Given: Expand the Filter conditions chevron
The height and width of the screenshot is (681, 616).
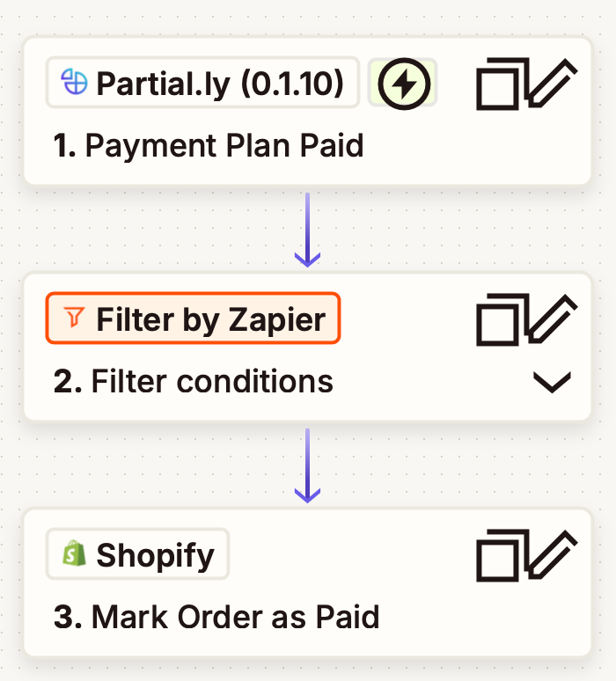Looking at the screenshot, I should tap(553, 383).
